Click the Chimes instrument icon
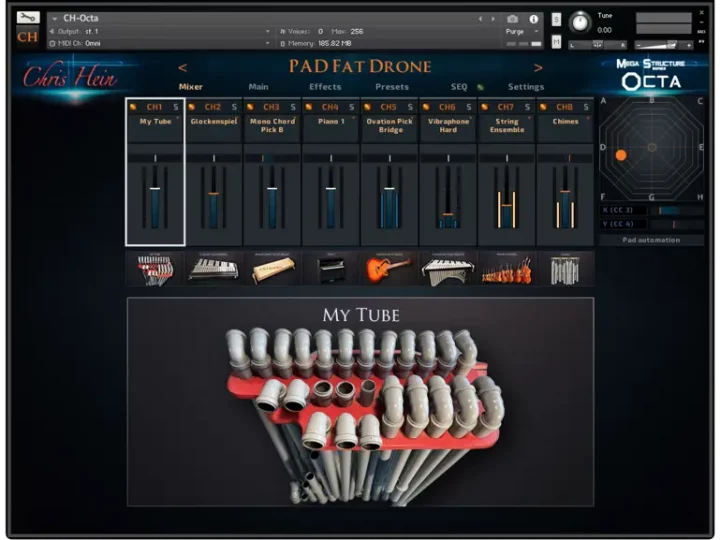The height and width of the screenshot is (540, 720). pos(565,268)
